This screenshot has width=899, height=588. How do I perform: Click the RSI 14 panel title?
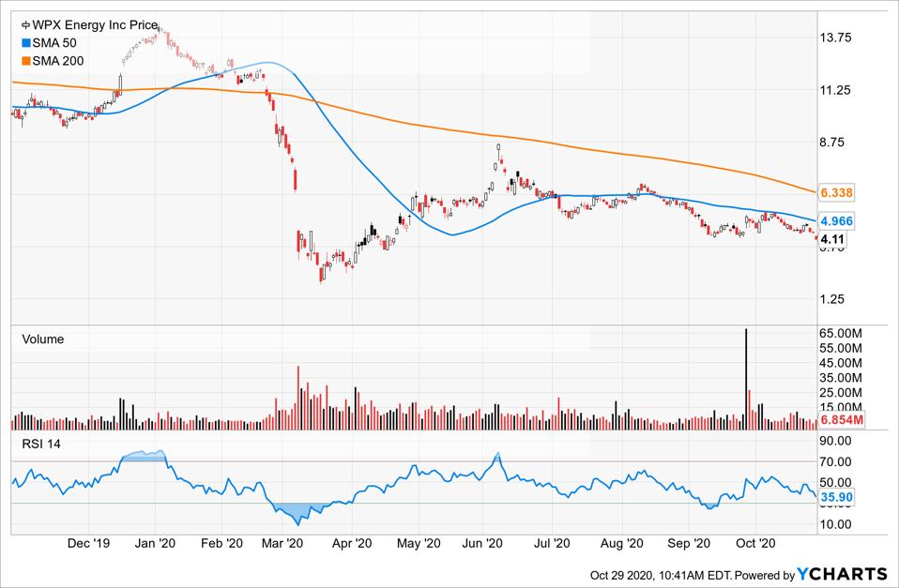[x=41, y=445]
